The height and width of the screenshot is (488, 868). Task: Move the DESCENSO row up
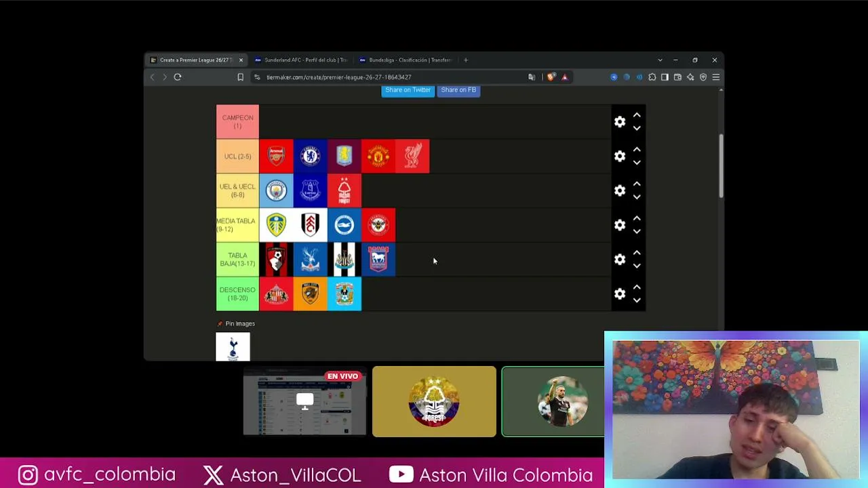pos(637,287)
